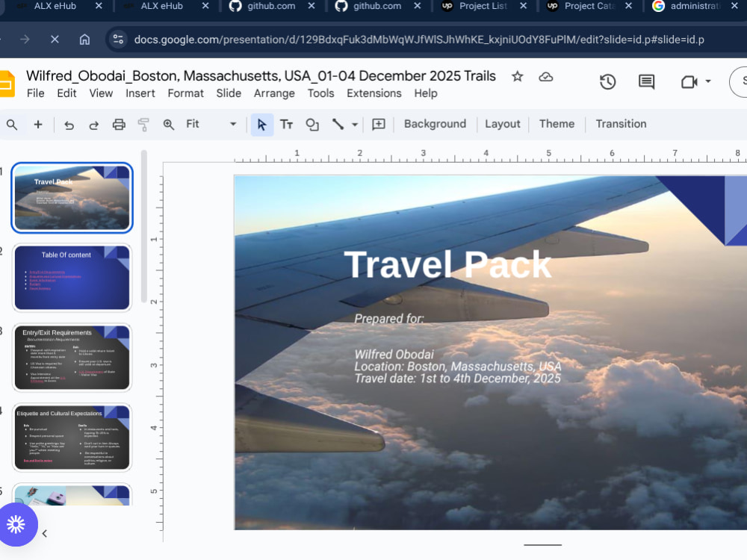This screenshot has height=560, width=747.
Task: Open the Help menu
Action: 426,93
